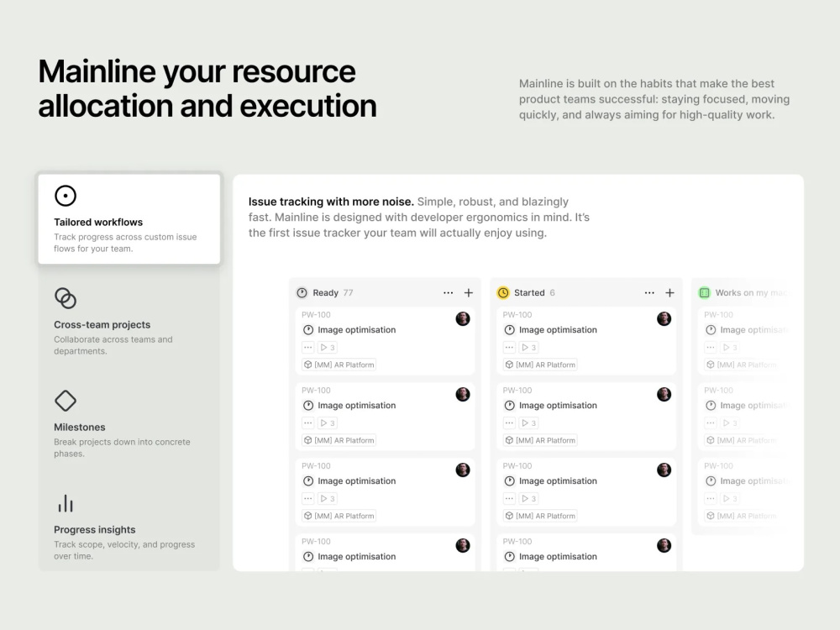The height and width of the screenshot is (630, 840).
Task: Add a new issue to Started column
Action: pyautogui.click(x=669, y=292)
